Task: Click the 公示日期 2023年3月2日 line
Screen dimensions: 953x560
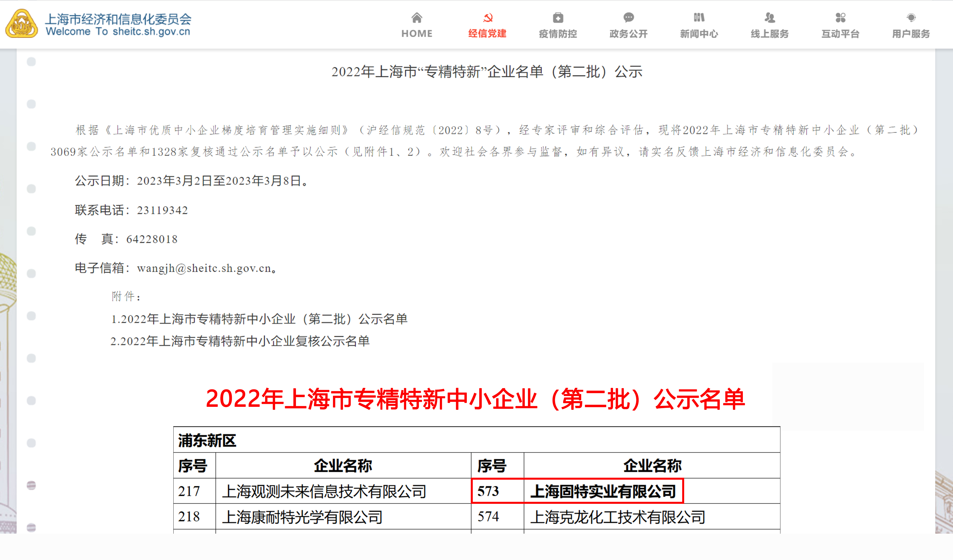Action: point(192,181)
